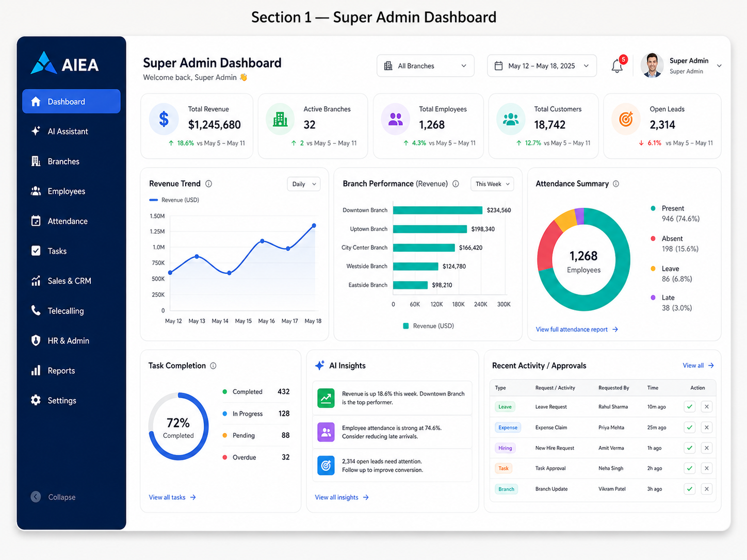747x560 pixels.
Task: Open the This Week dropdown
Action: (x=492, y=184)
